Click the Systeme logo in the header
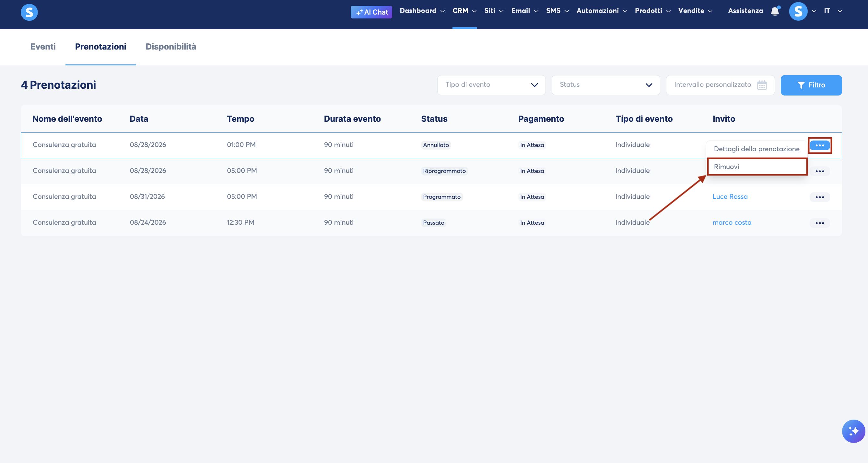Viewport: 868px width, 463px height. pyautogui.click(x=29, y=12)
